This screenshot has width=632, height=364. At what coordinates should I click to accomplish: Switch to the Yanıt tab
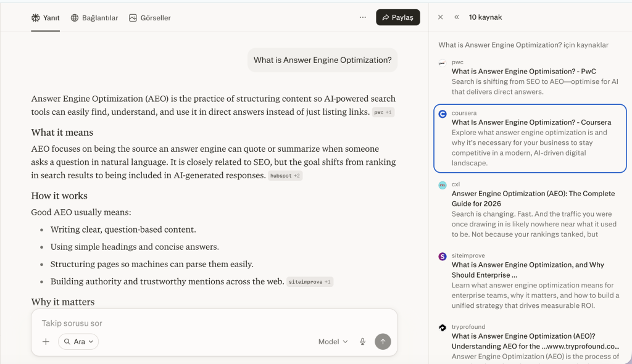(x=45, y=18)
